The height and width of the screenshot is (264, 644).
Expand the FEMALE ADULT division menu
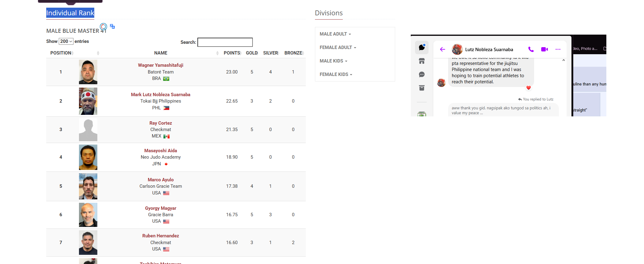(x=338, y=47)
